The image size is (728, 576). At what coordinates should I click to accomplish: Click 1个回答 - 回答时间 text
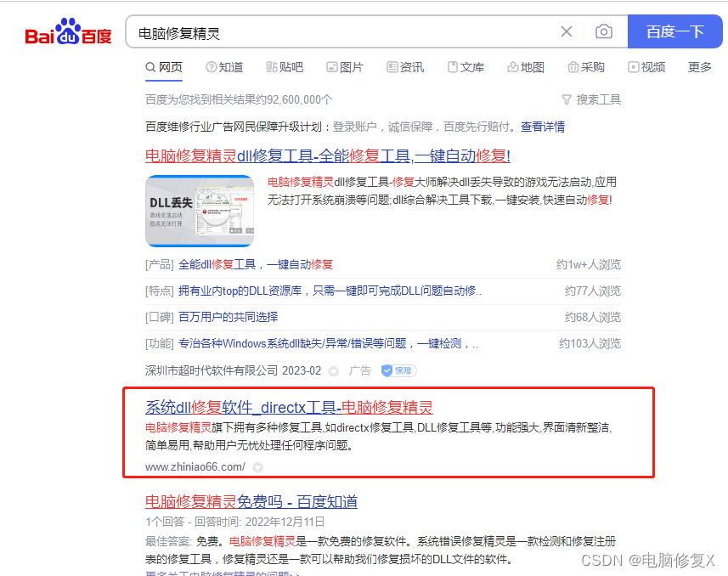(x=235, y=522)
